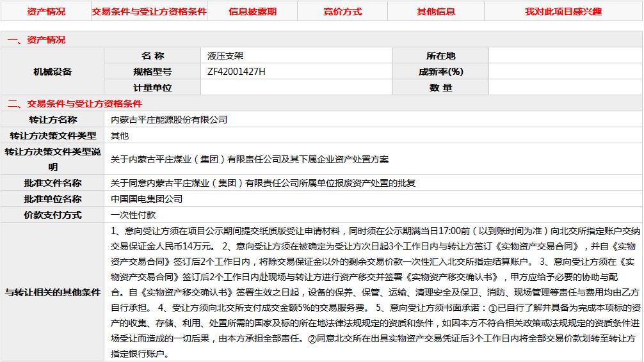Click section header 二、交易条件与受让方资格条件
The image size is (644, 362).
click(x=74, y=104)
